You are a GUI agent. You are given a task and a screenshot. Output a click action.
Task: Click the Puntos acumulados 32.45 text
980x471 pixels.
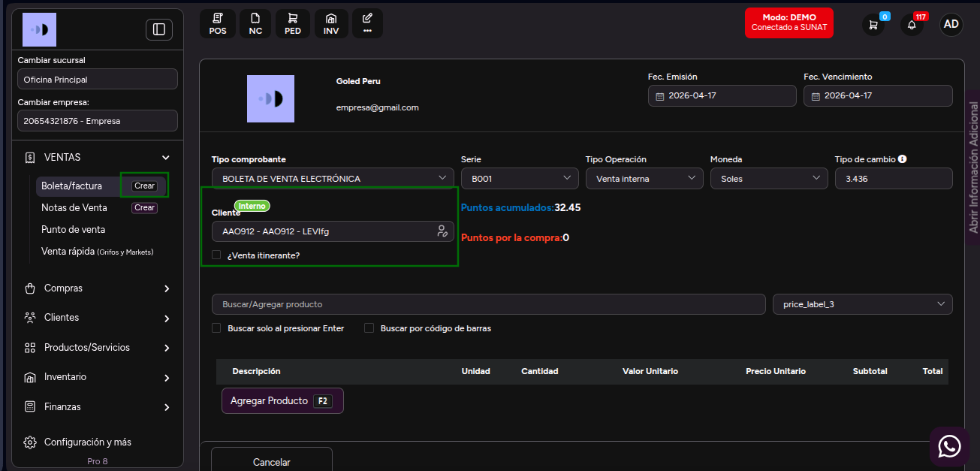521,207
